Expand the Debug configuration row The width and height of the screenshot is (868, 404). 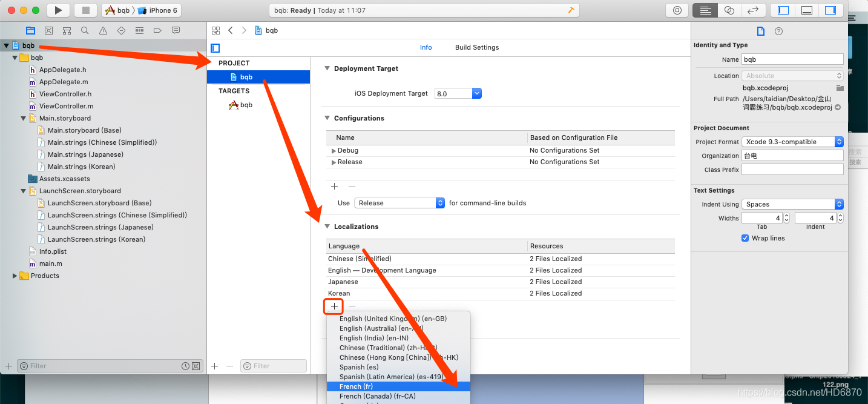(x=334, y=150)
